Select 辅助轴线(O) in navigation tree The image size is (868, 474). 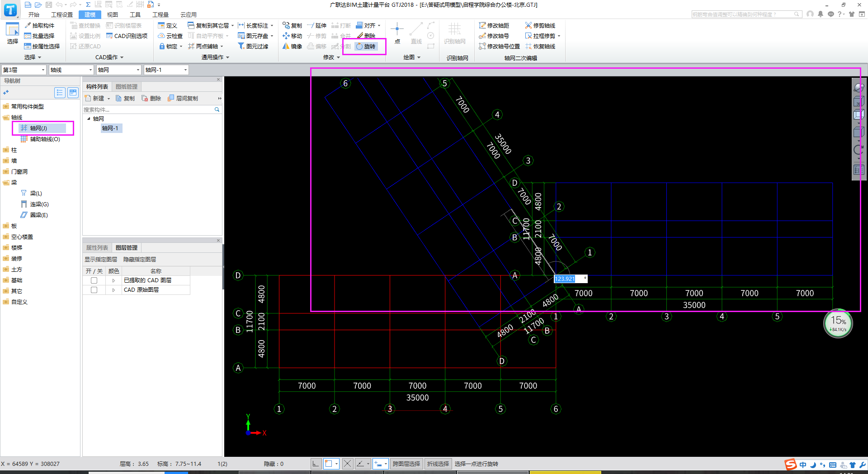click(41, 139)
